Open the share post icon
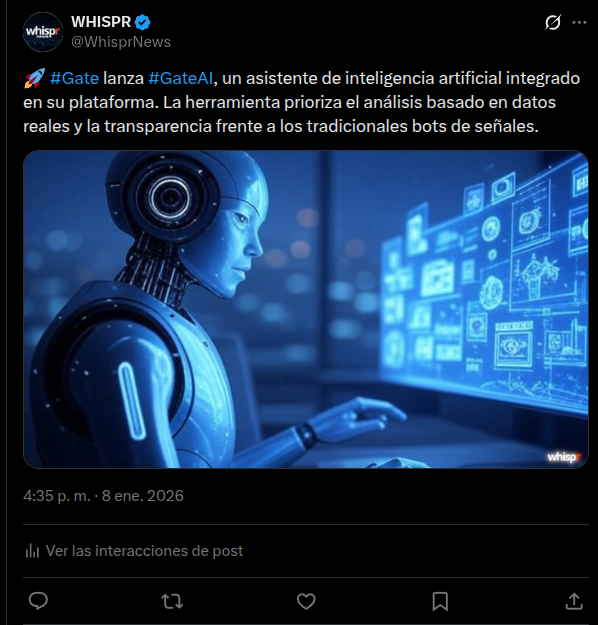598x625 pixels. pyautogui.click(x=574, y=601)
